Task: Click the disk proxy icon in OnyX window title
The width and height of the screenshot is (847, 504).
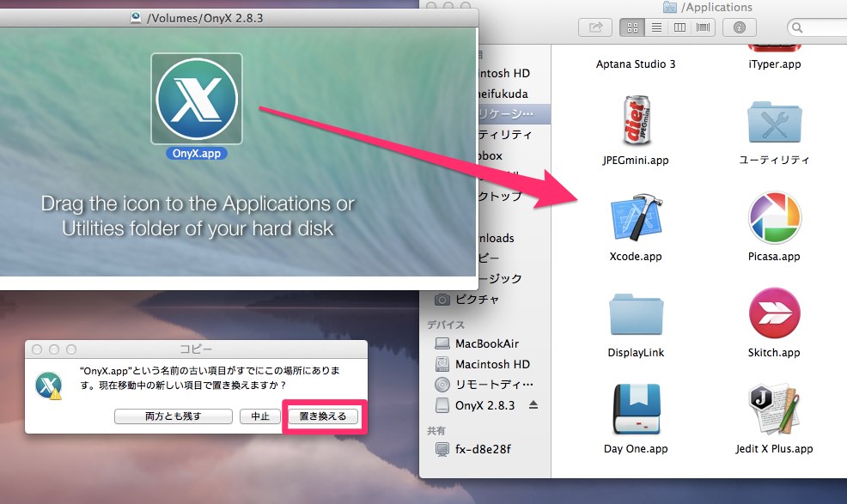Action: click(136, 18)
